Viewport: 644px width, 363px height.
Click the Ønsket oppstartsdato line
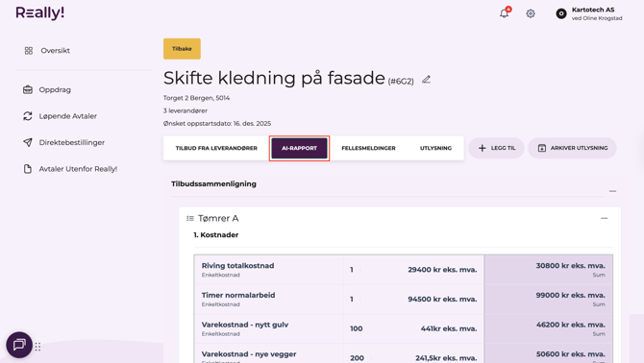tap(217, 124)
